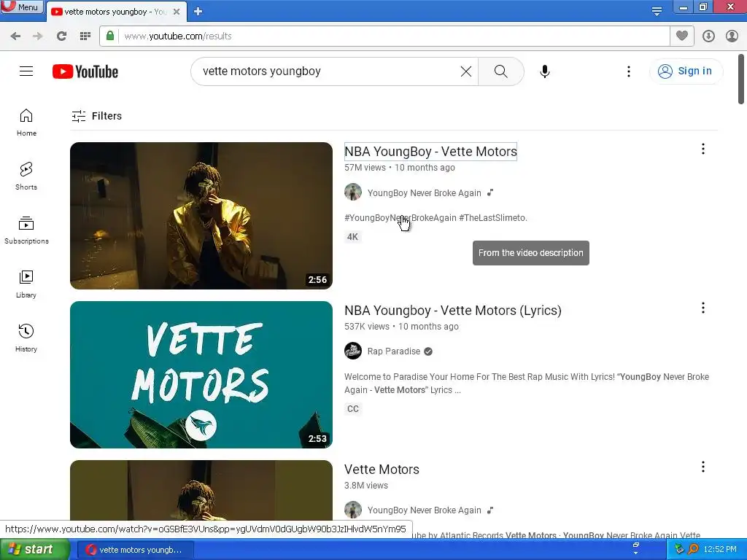The width and height of the screenshot is (747, 560).
Task: Open the browser account profile icon
Action: (x=732, y=36)
